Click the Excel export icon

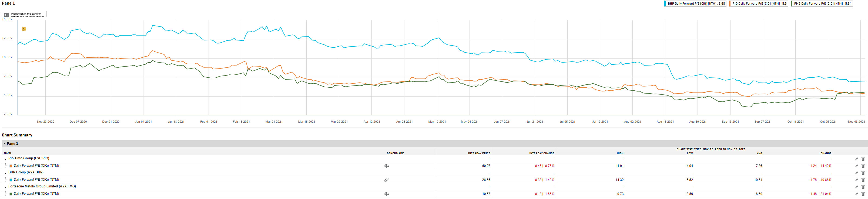click(6, 15)
